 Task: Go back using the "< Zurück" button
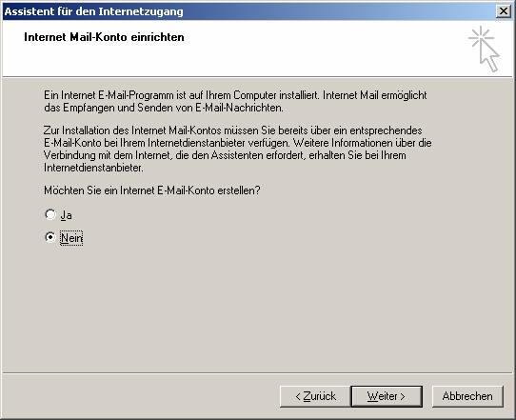point(315,396)
